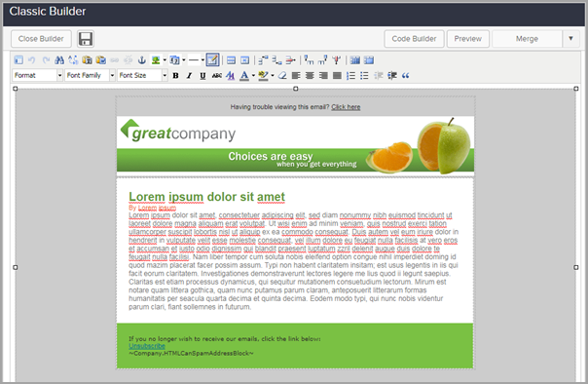
Task: Click the ~Company.HTMLCanSpamAddressBlock~ merge text
Action: 191,353
